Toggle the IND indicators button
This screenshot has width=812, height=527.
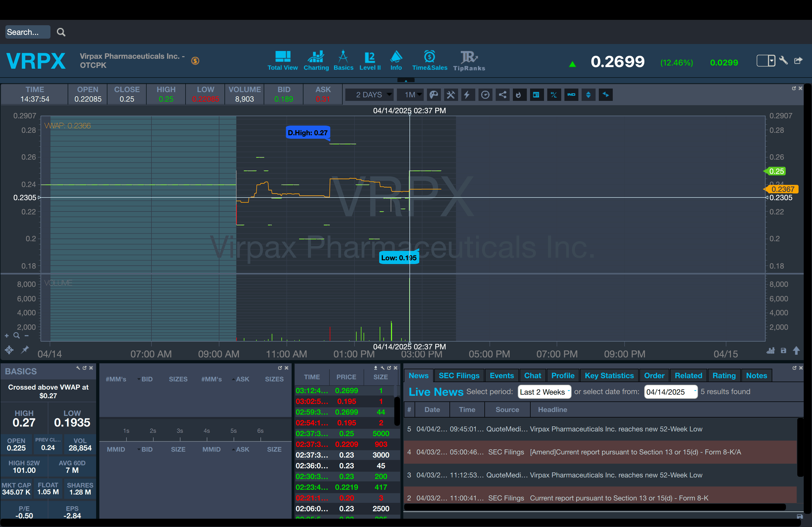[571, 95]
